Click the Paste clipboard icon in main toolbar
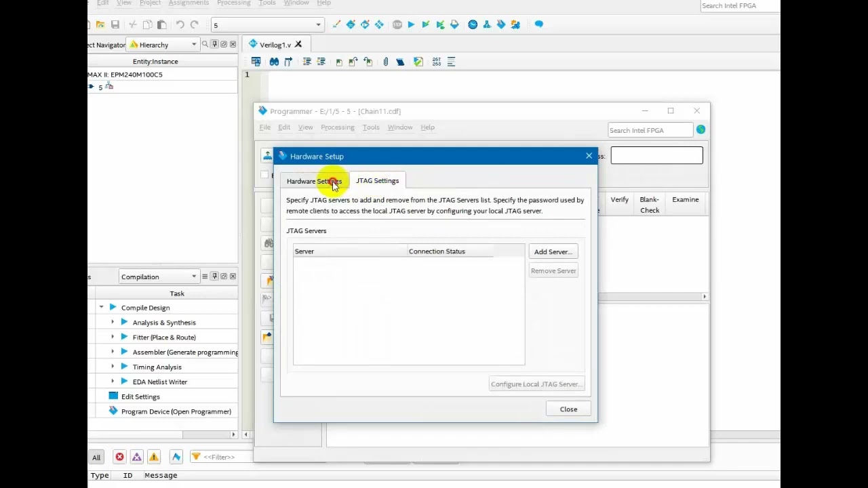The height and width of the screenshot is (488, 868). tap(162, 25)
